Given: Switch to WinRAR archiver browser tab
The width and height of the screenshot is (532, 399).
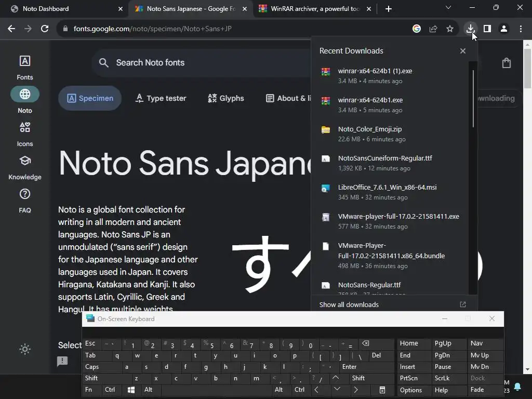Looking at the screenshot, I should point(314,9).
